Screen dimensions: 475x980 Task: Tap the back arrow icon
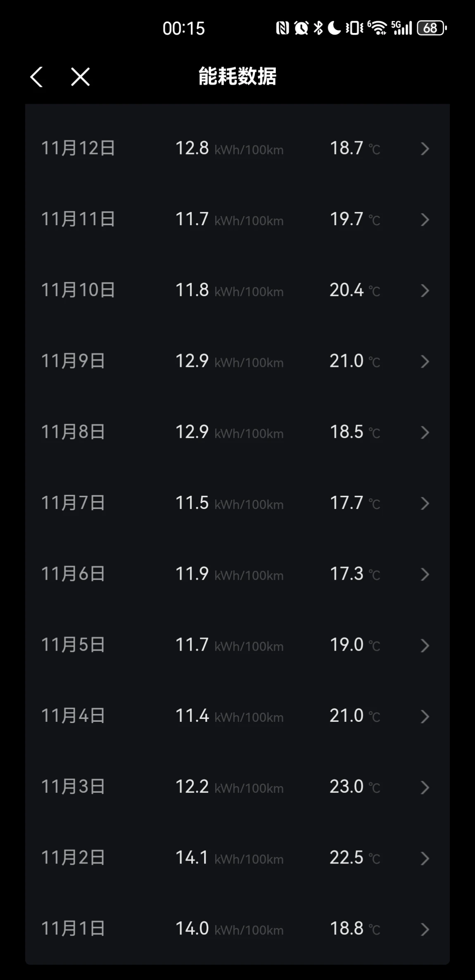tap(36, 77)
